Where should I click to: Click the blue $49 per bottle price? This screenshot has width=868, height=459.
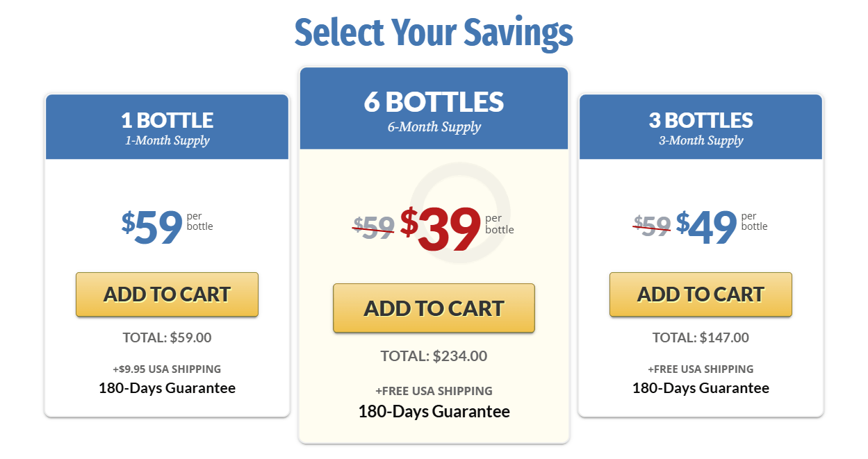coord(707,226)
